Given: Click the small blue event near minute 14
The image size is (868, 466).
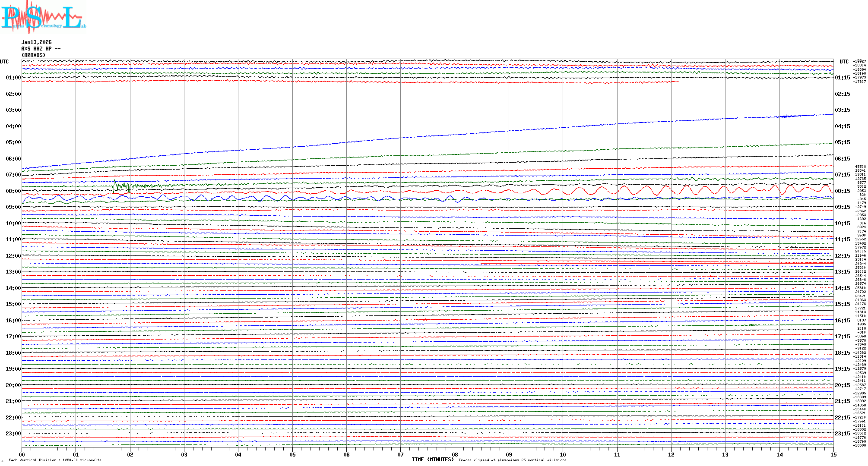Looking at the screenshot, I should click(785, 116).
